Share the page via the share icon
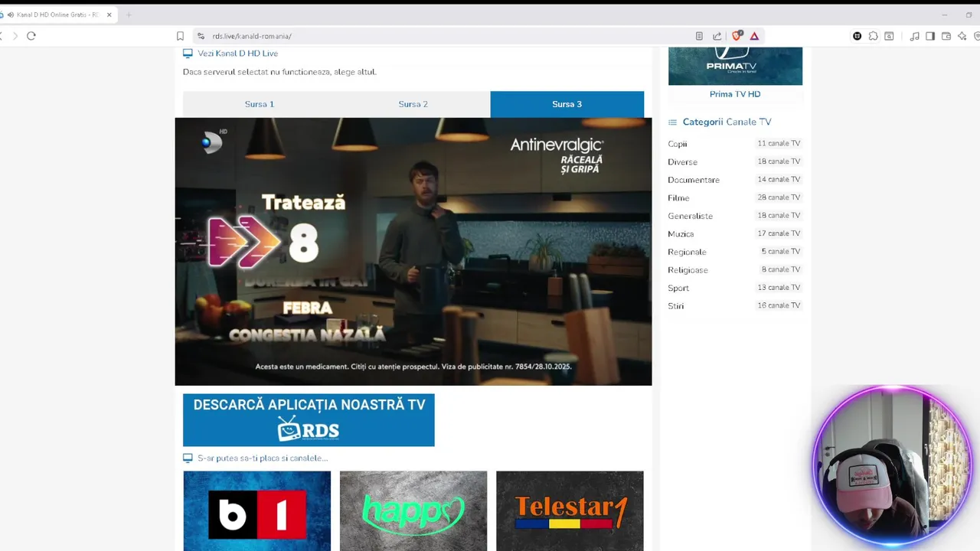 tap(717, 36)
